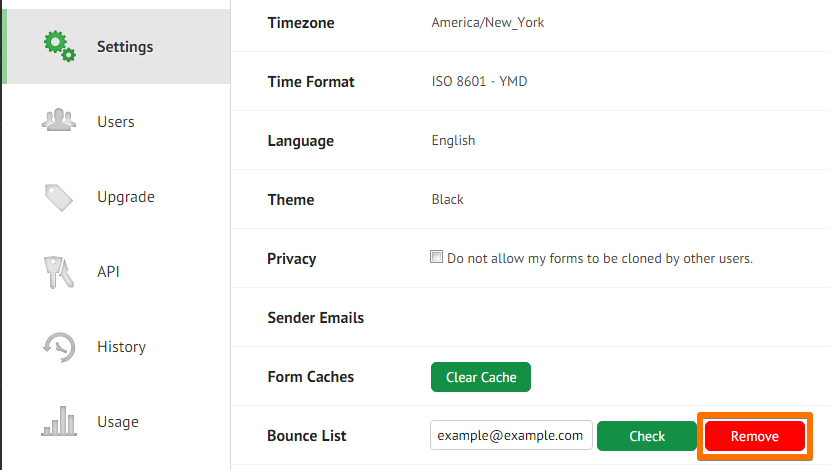The image size is (830, 470).
Task: Select the API text in sidebar
Action: point(108,272)
